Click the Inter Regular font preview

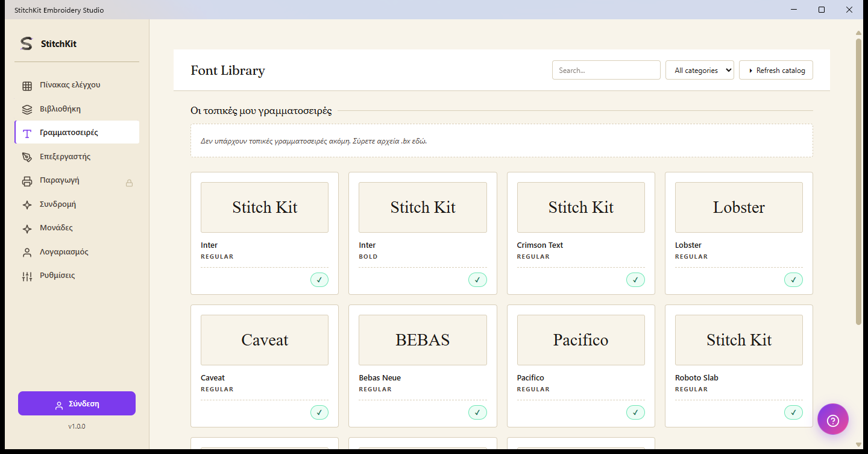point(265,207)
